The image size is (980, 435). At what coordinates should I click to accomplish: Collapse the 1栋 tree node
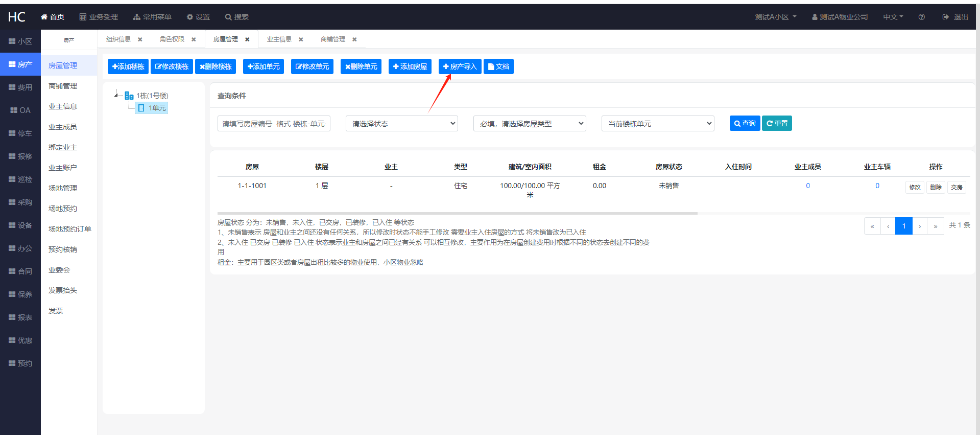117,95
